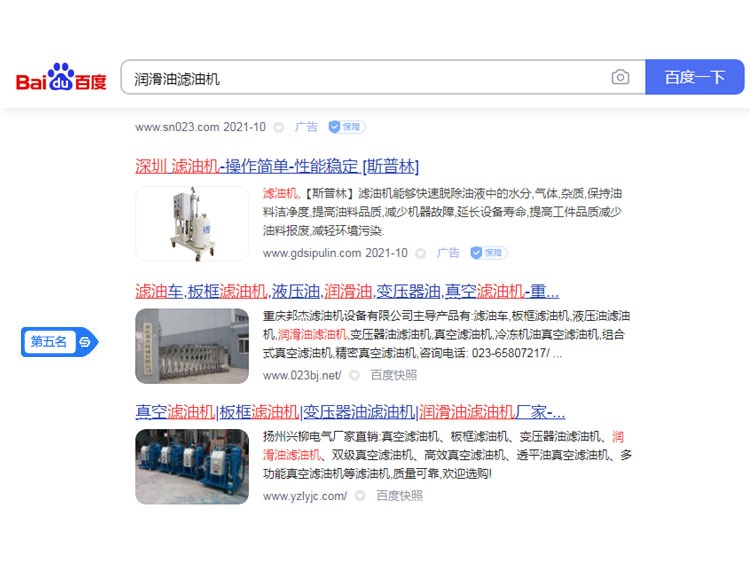Open 百度快照 for www.023bj.net
The width and height of the screenshot is (750, 565).
tap(394, 376)
